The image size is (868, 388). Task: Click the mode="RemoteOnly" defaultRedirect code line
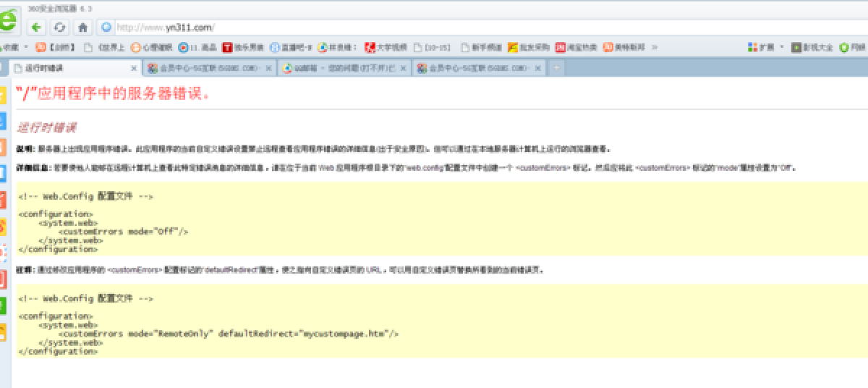click(228, 334)
